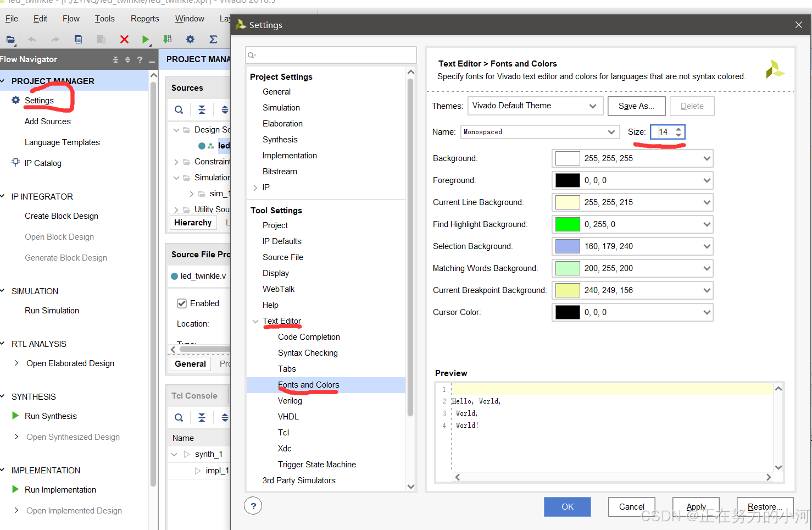Viewport: 812px width, 530px height.
Task: Toggle the Enabled checkbox
Action: point(182,303)
